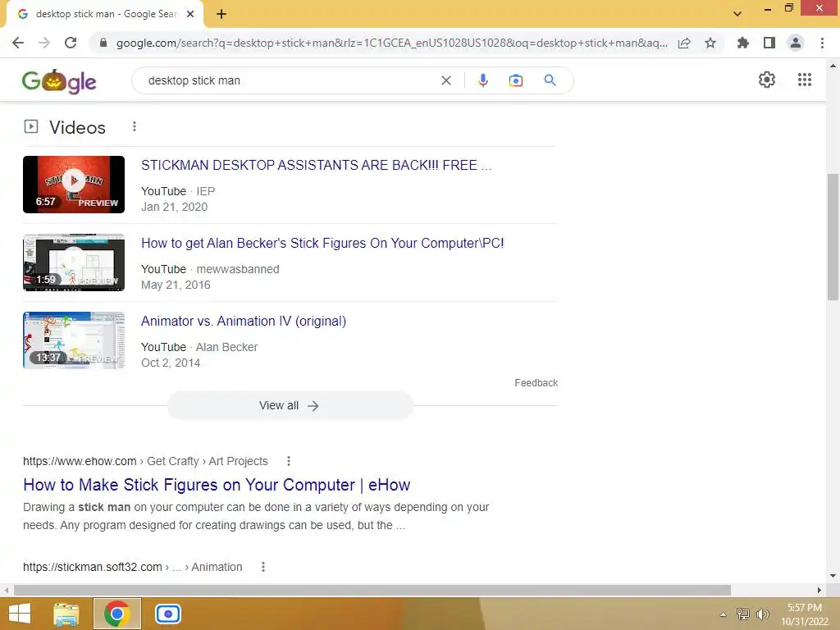This screenshot has width=840, height=630.
Task: Open Alan Becker's Stick Figures video link
Action: point(322,243)
